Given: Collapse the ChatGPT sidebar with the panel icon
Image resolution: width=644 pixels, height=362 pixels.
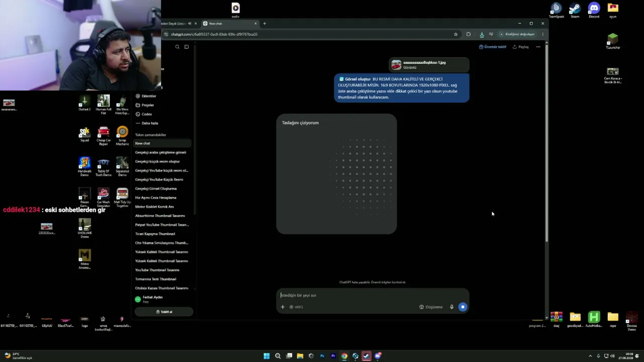Looking at the screenshot, I should click(186, 47).
